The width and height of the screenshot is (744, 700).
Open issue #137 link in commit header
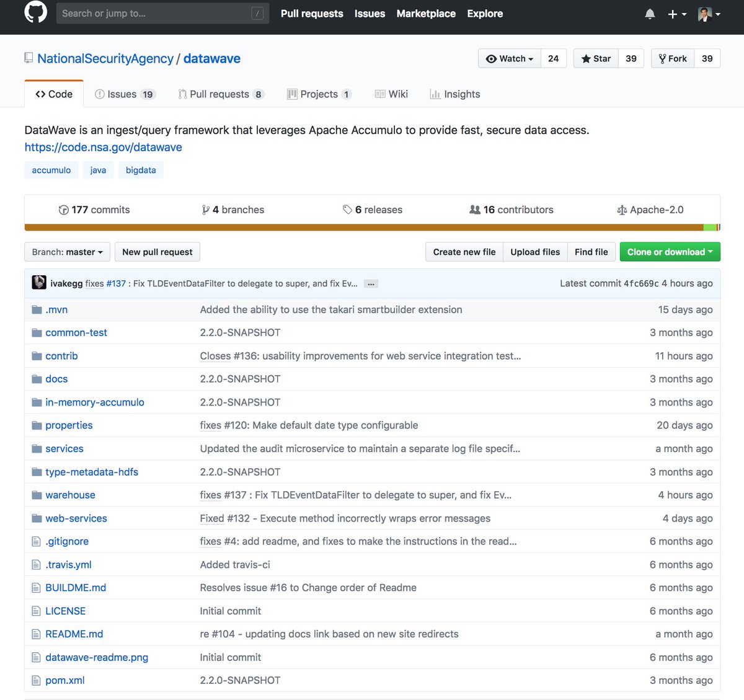coord(116,283)
